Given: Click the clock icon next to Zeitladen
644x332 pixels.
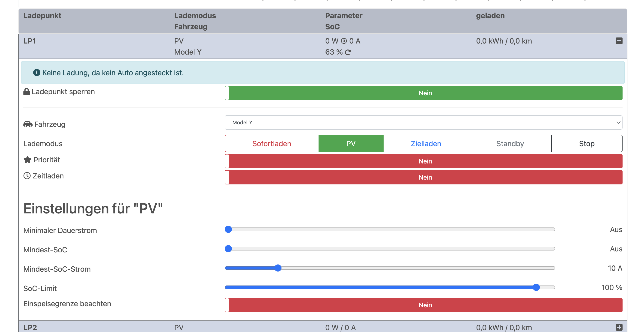Looking at the screenshot, I should click(x=27, y=176).
